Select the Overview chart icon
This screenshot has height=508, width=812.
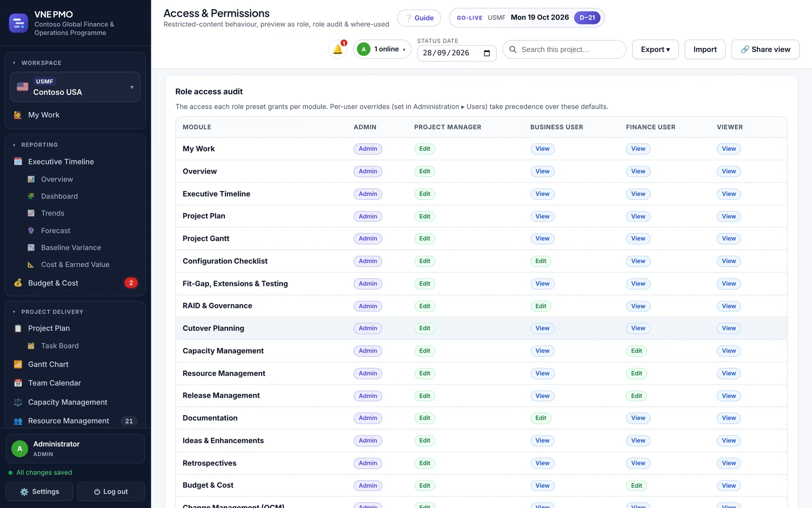click(31, 179)
